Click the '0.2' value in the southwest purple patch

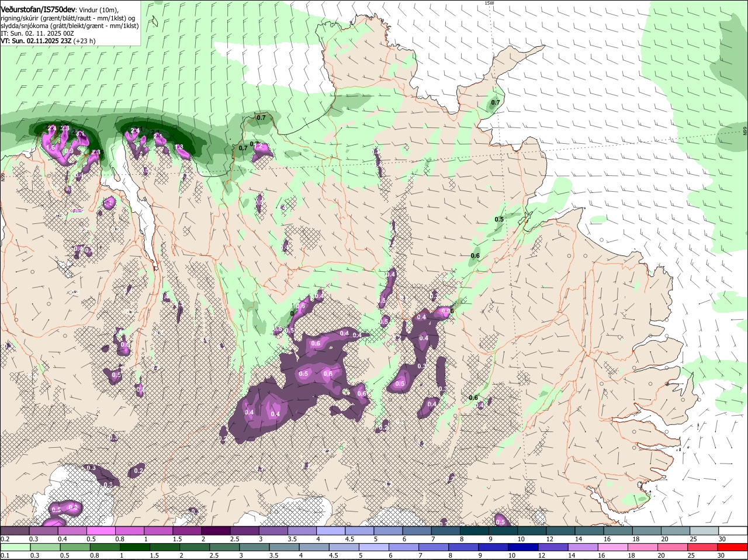(x=139, y=470)
